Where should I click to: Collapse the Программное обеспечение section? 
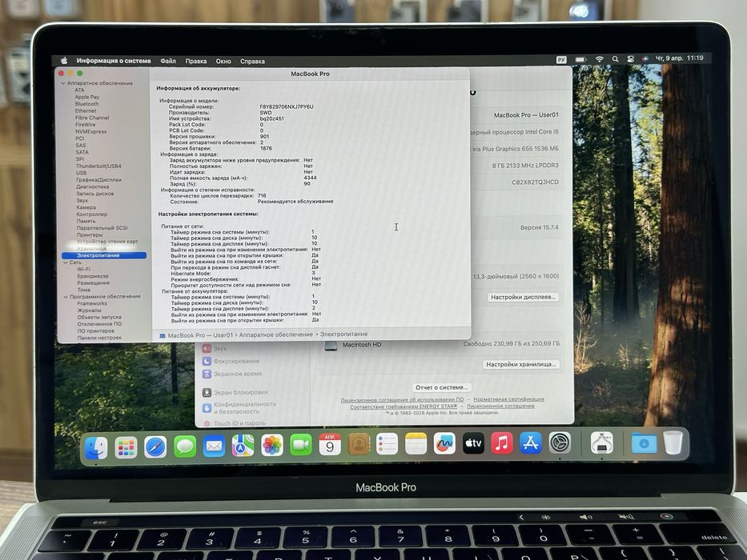pos(66,297)
